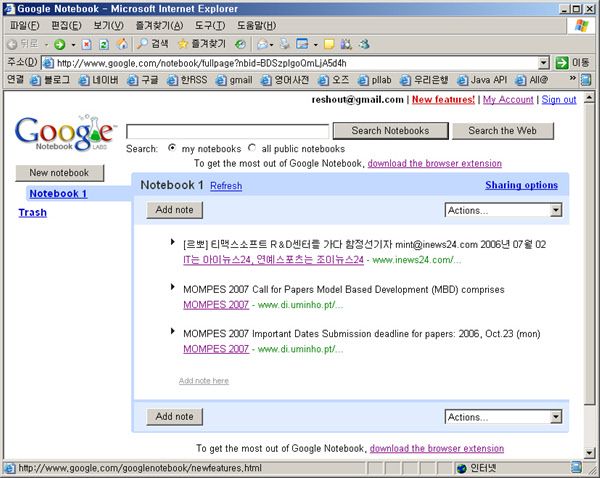Open the 보기(V) menu
Screen dimensions: 600x478
(108, 26)
